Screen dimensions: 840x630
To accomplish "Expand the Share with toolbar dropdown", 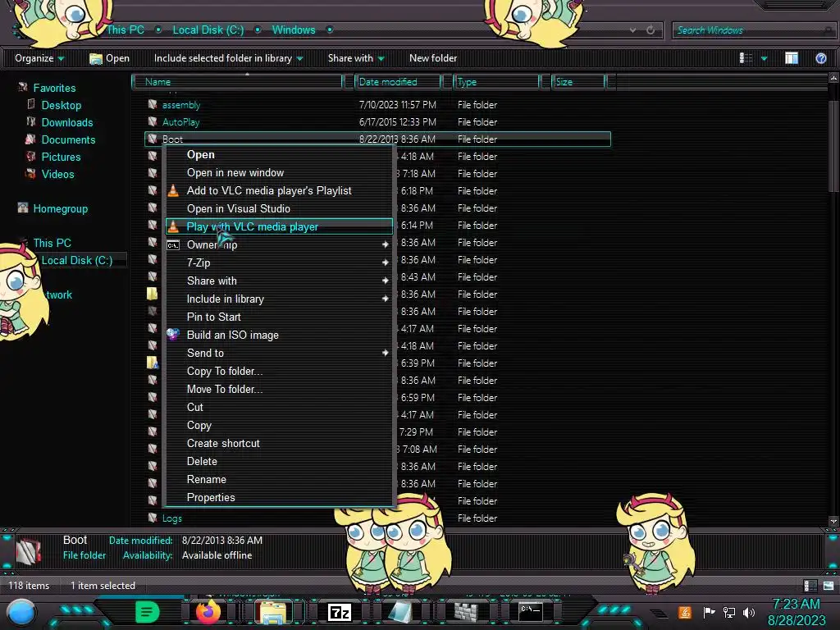I will (x=356, y=58).
